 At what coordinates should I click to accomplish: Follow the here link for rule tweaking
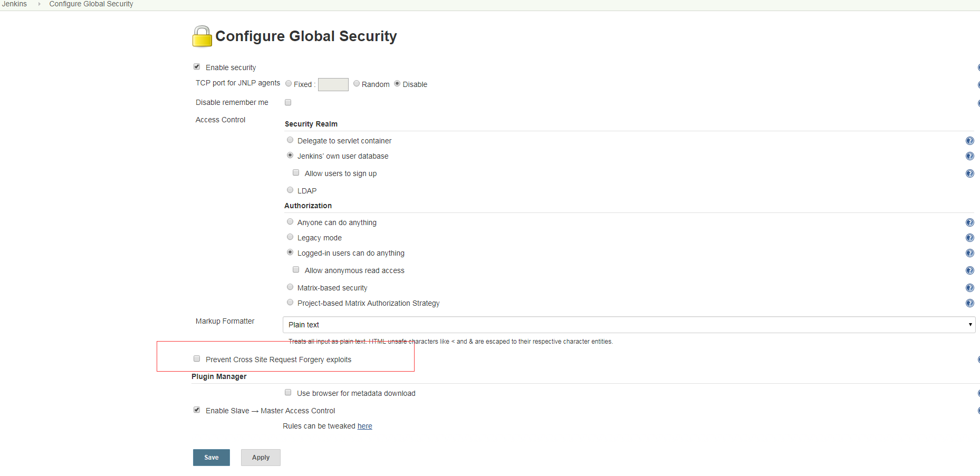pos(364,426)
